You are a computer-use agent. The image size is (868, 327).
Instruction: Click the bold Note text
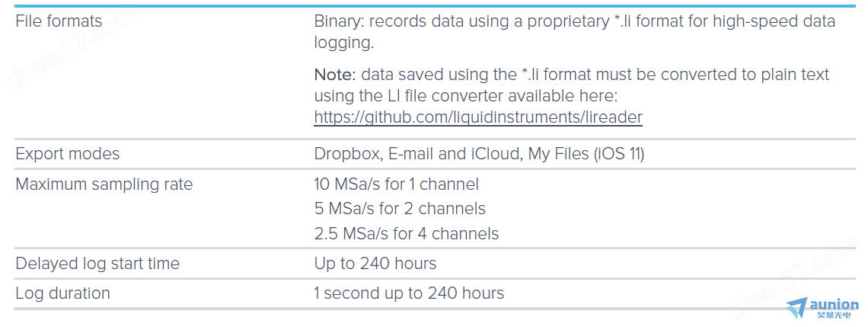[x=333, y=74]
